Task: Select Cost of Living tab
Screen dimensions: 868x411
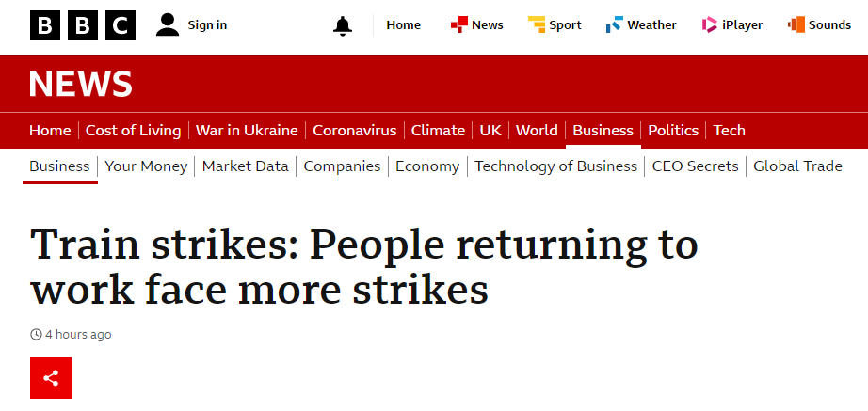Action: (x=134, y=131)
